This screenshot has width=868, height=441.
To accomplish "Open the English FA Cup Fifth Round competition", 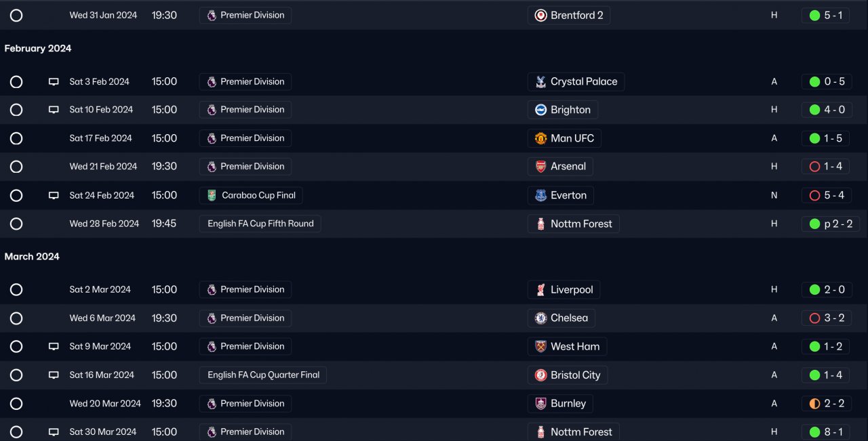I will (x=260, y=224).
